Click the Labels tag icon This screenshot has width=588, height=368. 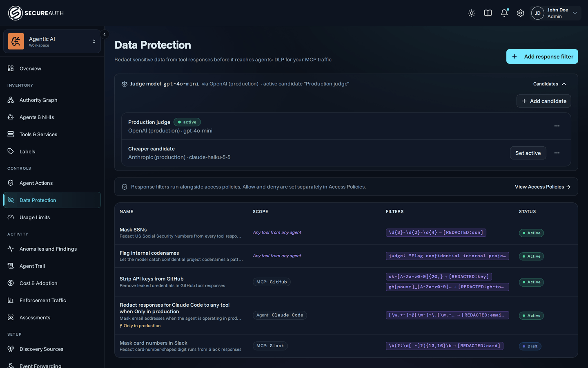click(x=11, y=151)
